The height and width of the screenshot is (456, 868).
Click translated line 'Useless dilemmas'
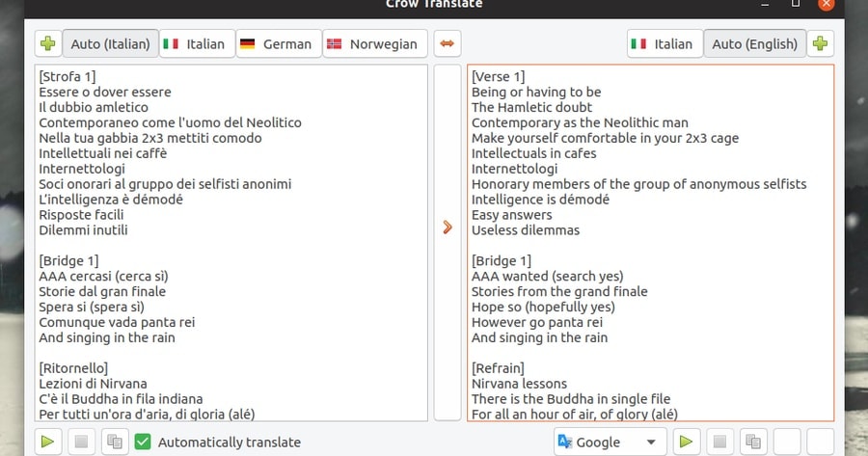point(526,230)
